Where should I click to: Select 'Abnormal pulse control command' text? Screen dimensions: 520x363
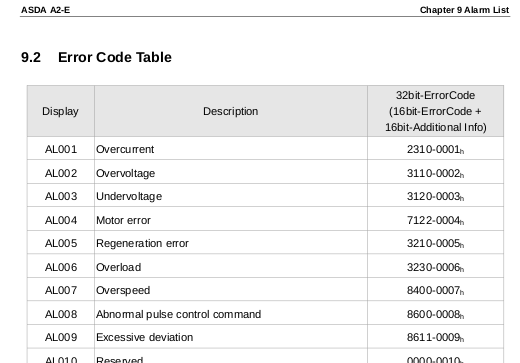coord(179,314)
